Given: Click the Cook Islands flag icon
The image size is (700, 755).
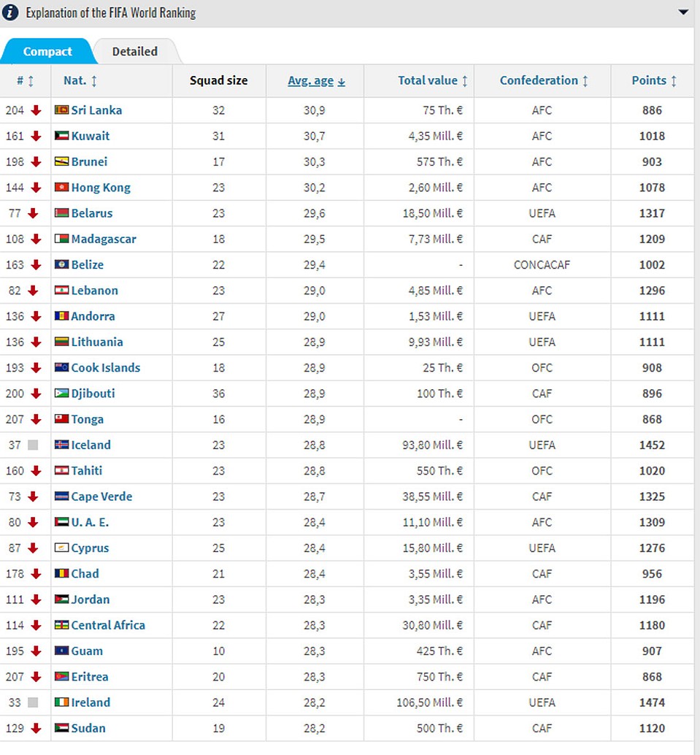Looking at the screenshot, I should click(x=61, y=368).
